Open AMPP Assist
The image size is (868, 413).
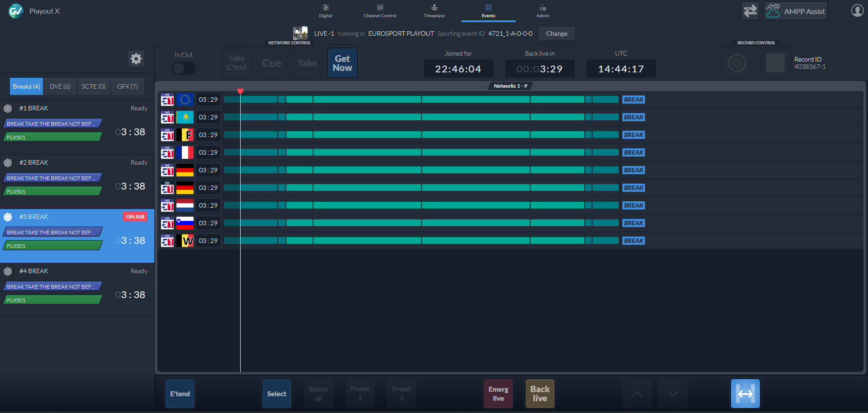pyautogui.click(x=796, y=11)
